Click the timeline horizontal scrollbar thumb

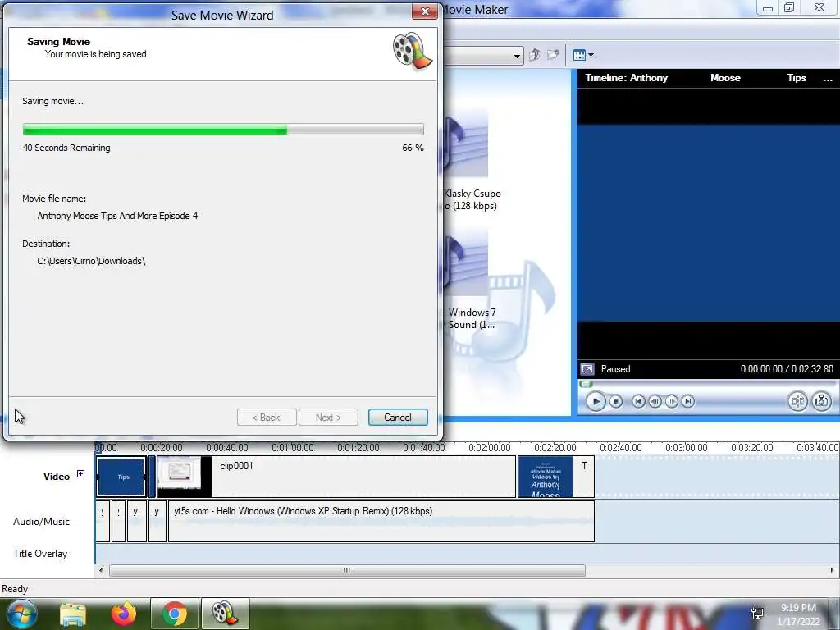tap(347, 571)
